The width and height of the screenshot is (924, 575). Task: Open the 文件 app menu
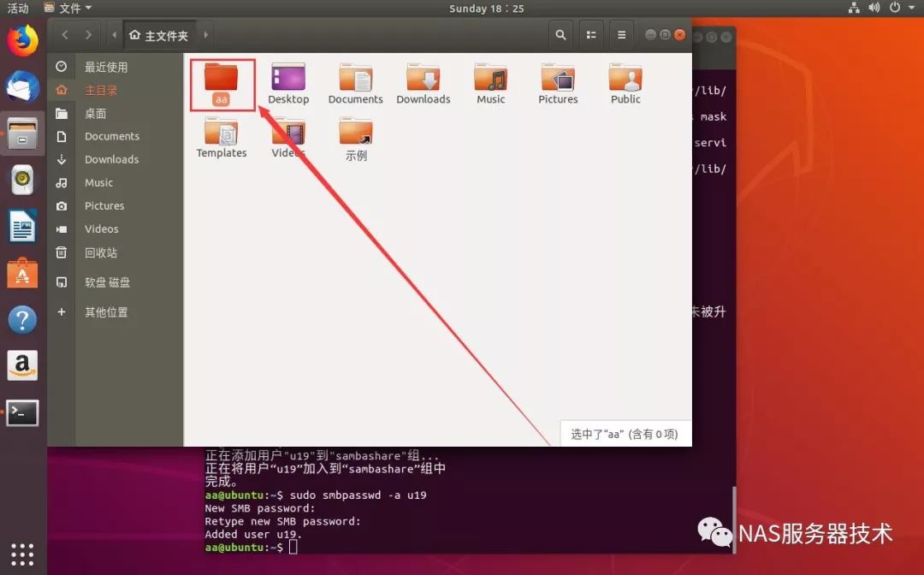[68, 9]
